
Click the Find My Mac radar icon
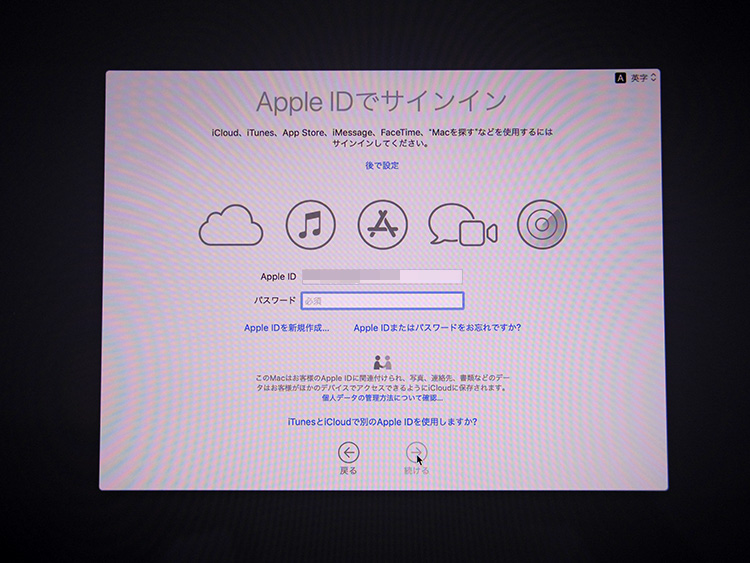[x=542, y=224]
